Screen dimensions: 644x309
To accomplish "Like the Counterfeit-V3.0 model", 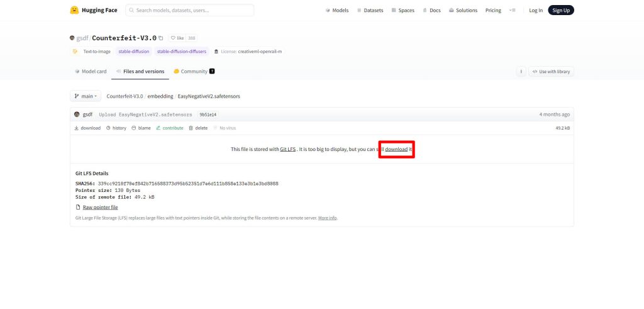I will point(177,38).
